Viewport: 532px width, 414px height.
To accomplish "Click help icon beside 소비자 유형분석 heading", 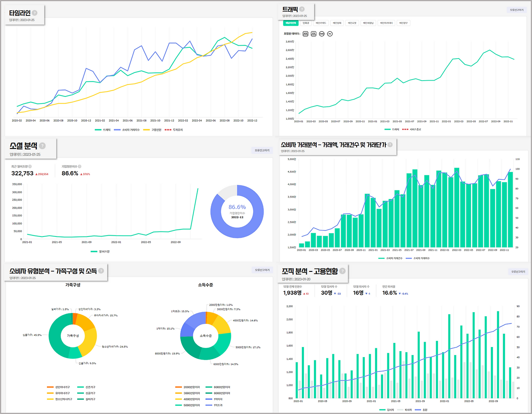I will (101, 271).
